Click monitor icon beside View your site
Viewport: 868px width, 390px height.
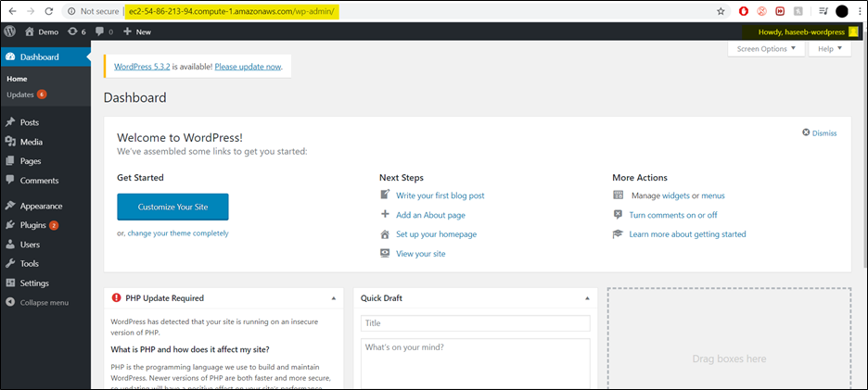(385, 254)
